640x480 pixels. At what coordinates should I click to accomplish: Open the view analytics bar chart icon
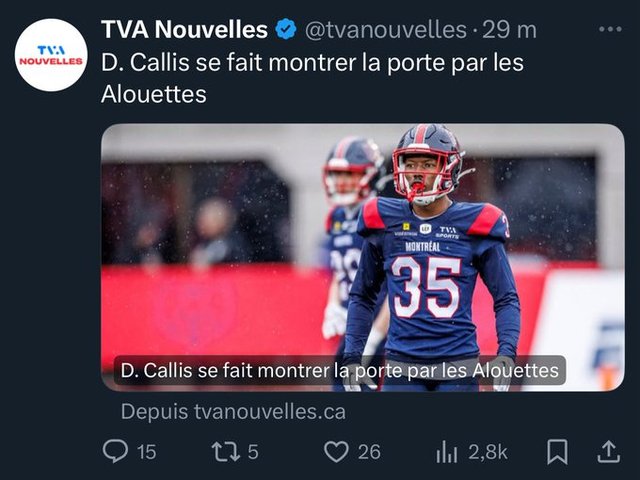click(446, 452)
